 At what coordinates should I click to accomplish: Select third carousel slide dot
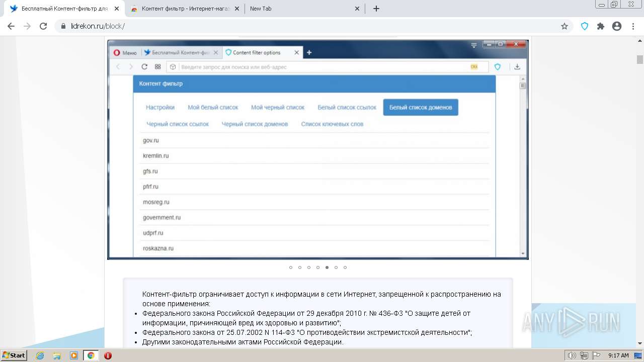(309, 267)
